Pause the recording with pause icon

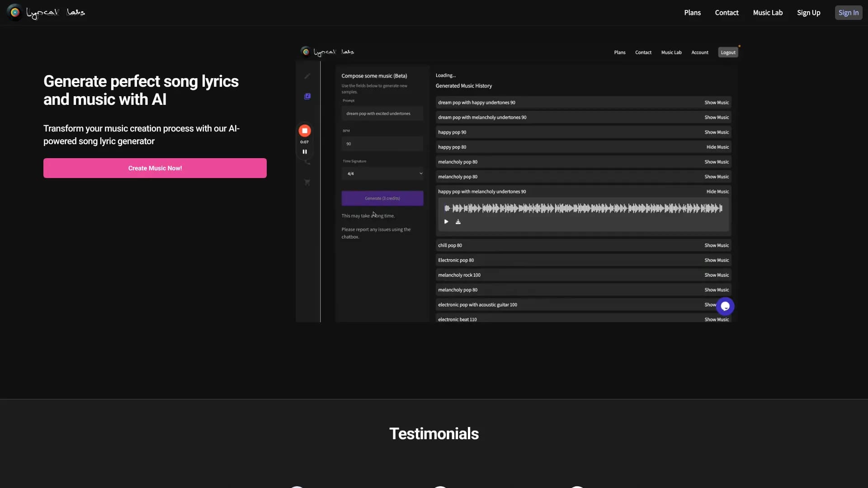coord(305,152)
